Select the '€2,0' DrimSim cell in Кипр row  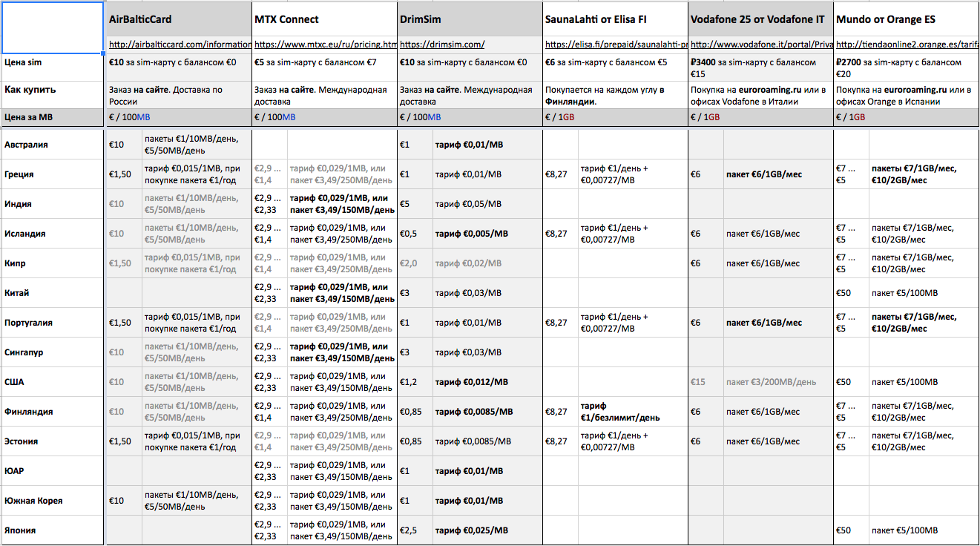(415, 263)
